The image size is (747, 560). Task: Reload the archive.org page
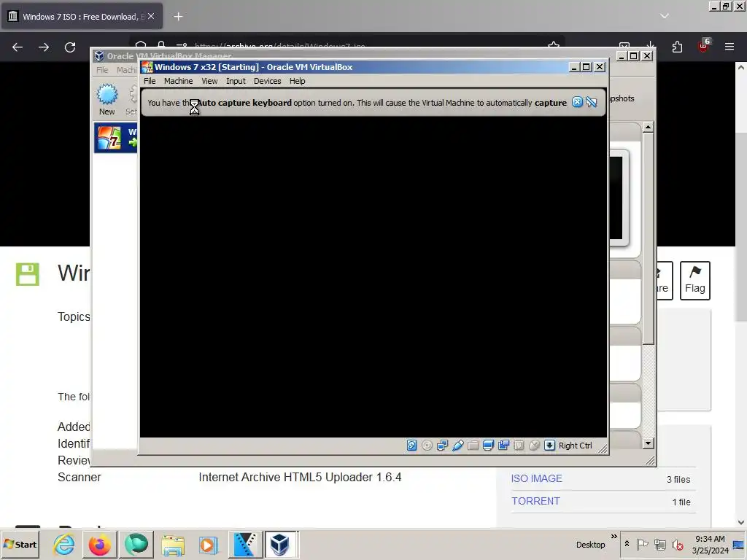click(x=70, y=47)
